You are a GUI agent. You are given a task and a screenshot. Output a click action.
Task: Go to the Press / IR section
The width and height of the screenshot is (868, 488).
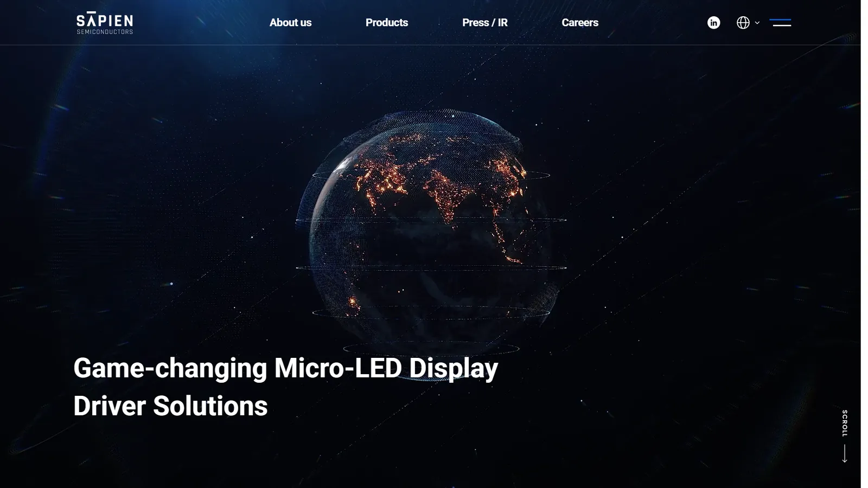484,23
